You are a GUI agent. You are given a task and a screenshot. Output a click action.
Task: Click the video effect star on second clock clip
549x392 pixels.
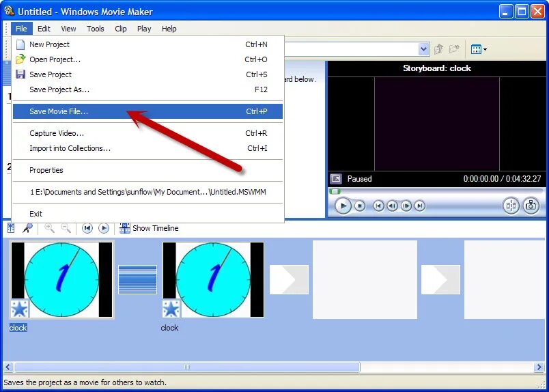[171, 309]
